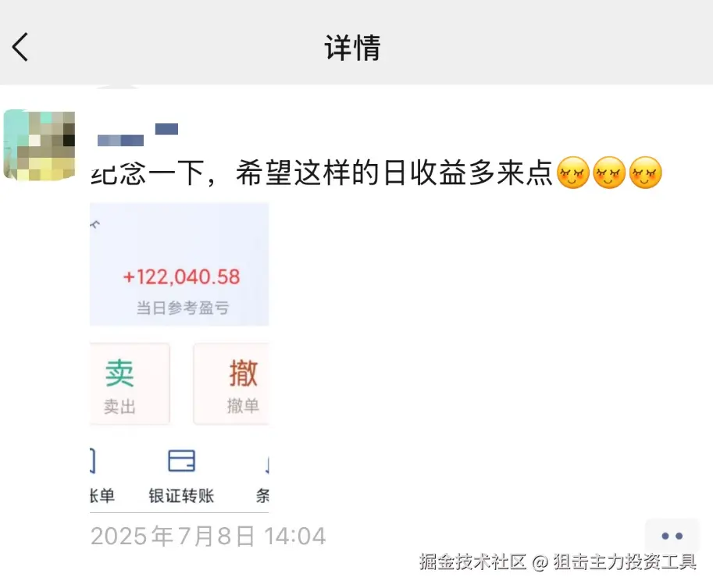Tap the small back chevron inside the screenshot

click(95, 224)
